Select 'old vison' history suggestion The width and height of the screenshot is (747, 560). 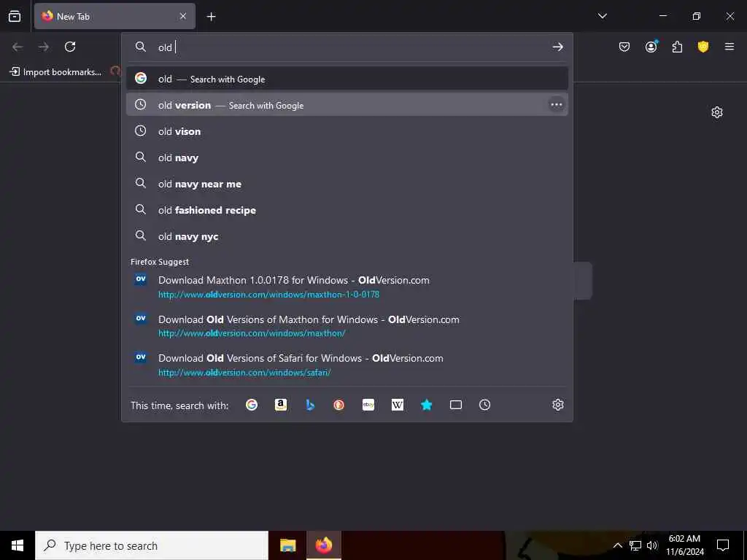(x=347, y=131)
